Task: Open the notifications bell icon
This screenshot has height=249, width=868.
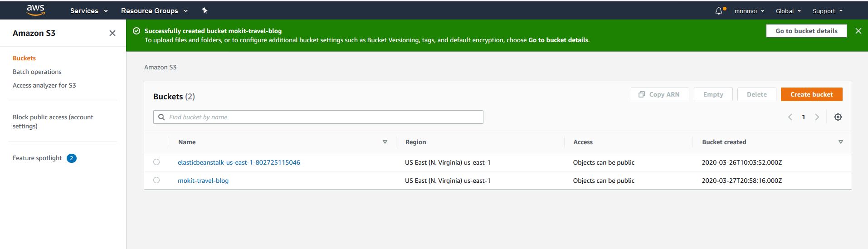Action: point(719,11)
